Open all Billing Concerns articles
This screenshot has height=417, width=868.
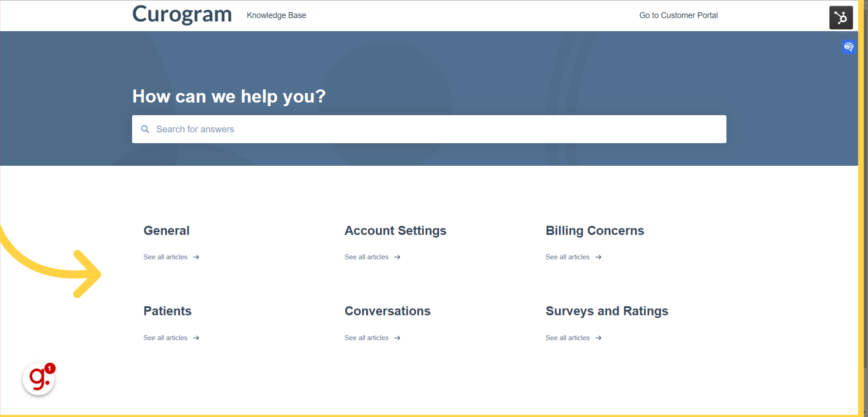[567, 257]
